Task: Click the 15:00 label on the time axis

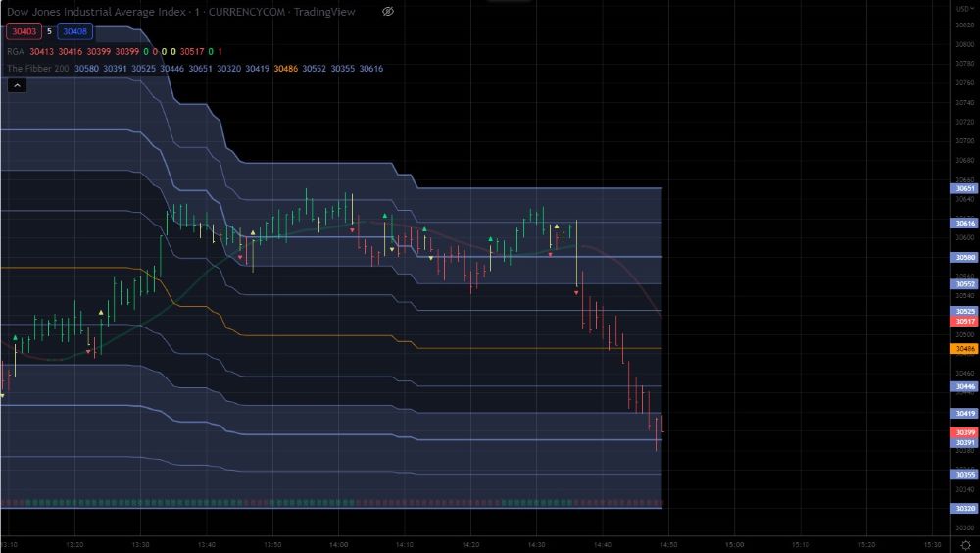Action: [x=734, y=545]
